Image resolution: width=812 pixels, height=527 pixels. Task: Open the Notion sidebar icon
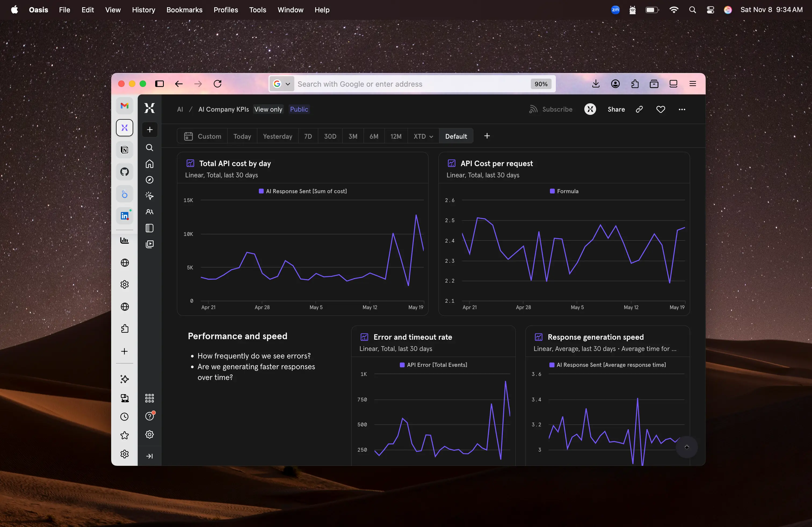[x=125, y=150]
